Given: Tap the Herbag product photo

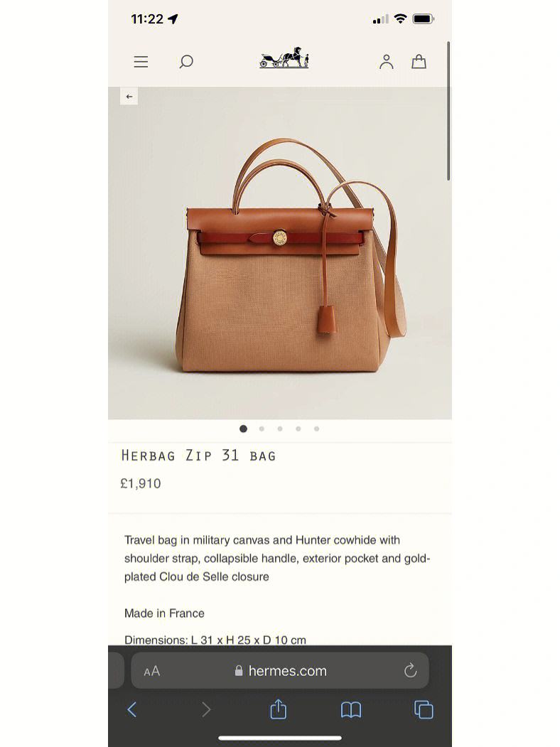Looking at the screenshot, I should [280, 253].
